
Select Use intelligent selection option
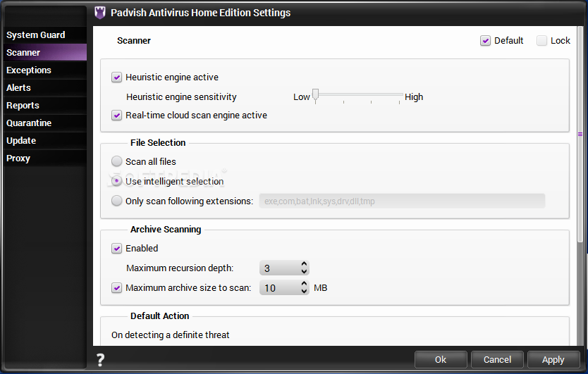[x=116, y=181]
